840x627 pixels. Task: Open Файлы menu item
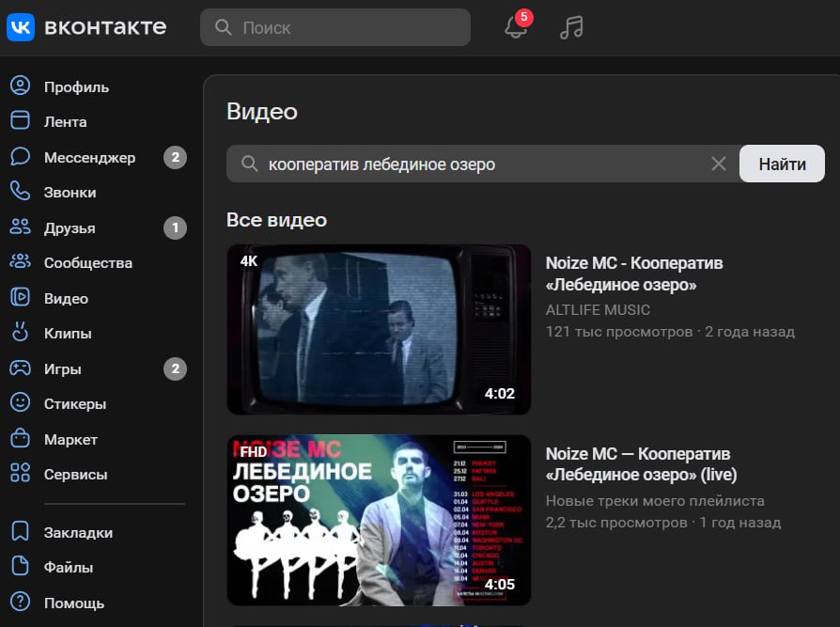pos(69,567)
